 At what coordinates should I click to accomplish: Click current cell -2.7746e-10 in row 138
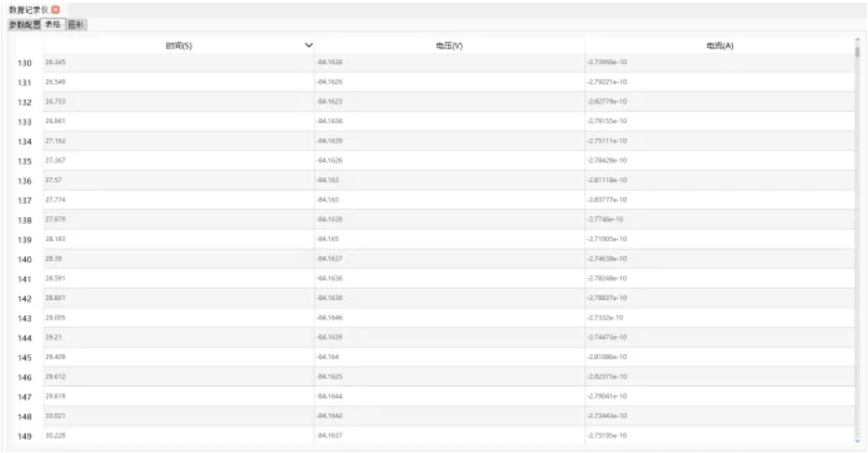pyautogui.click(x=605, y=219)
